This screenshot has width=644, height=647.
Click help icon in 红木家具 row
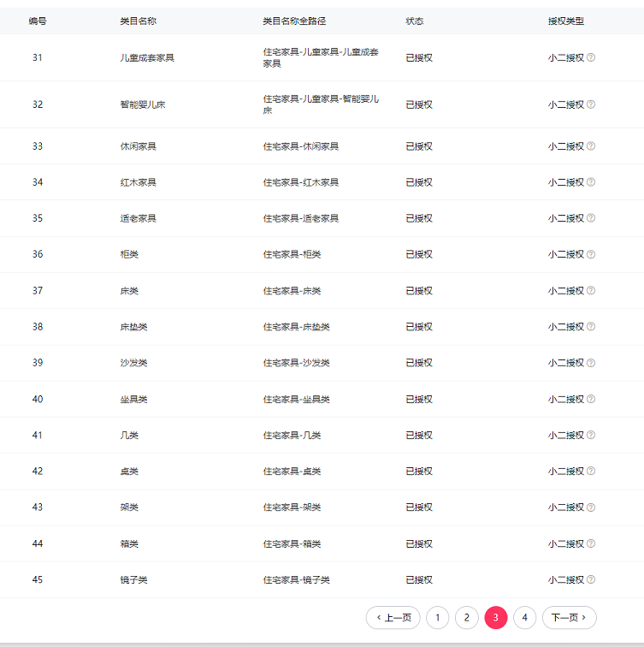pyautogui.click(x=591, y=182)
